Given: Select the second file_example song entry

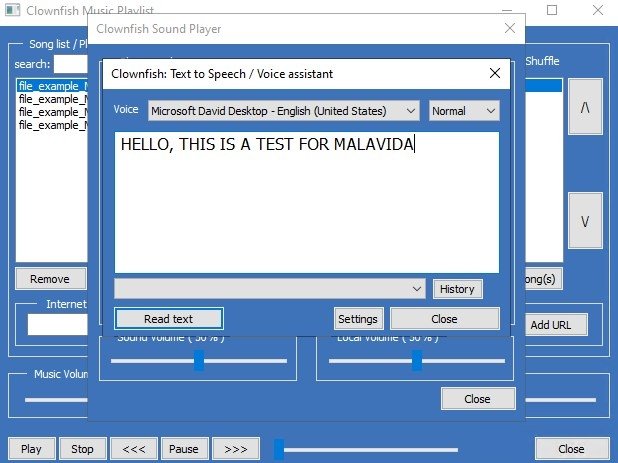Looking at the screenshot, I should click(x=52, y=99).
